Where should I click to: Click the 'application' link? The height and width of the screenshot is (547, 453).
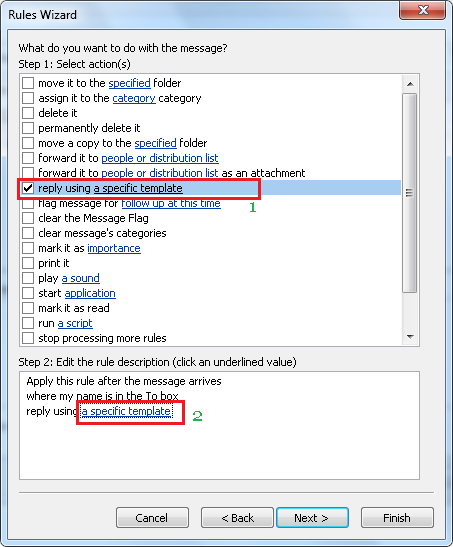[x=90, y=293]
